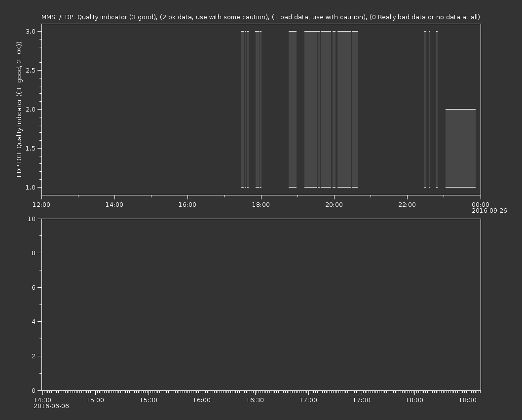The height and width of the screenshot is (420, 522).
Task: Click the MMS1/EDP Quality indicator plot title
Action: click(261, 17)
